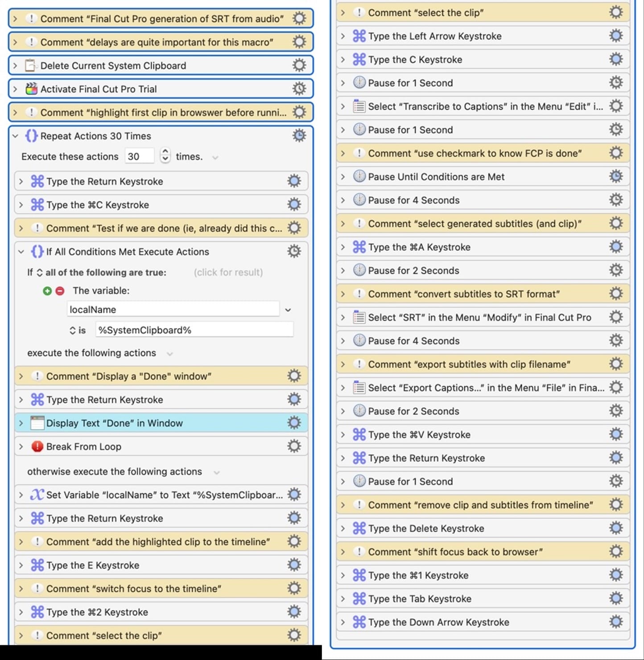Image resolution: width=644 pixels, height=660 pixels.
Task: Click gear icon on Type the ⌘A Keystroke
Action: point(616,247)
